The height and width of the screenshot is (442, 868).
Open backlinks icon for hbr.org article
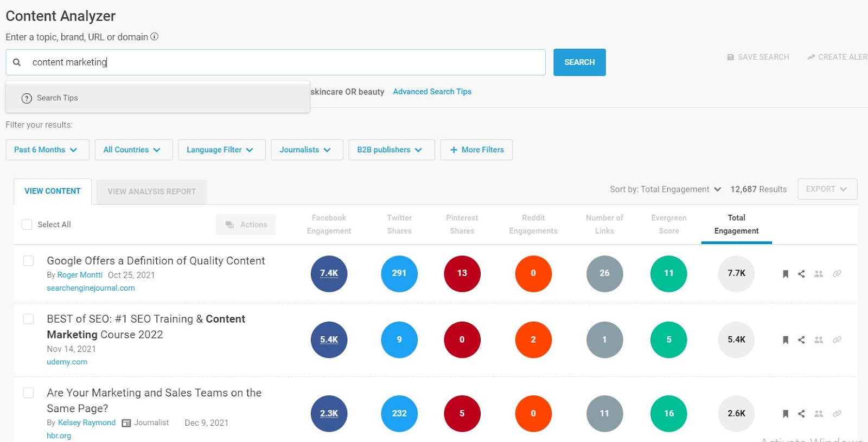pyautogui.click(x=837, y=414)
